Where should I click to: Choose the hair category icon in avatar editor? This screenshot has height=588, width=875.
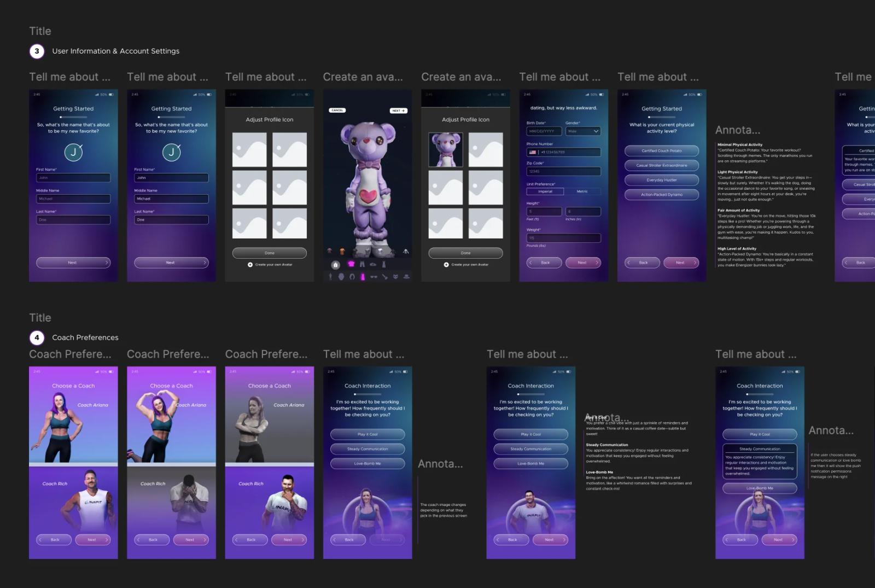[352, 277]
